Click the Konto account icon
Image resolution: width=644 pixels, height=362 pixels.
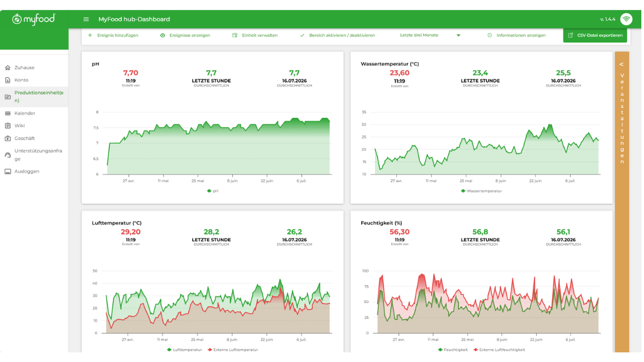(x=8, y=80)
